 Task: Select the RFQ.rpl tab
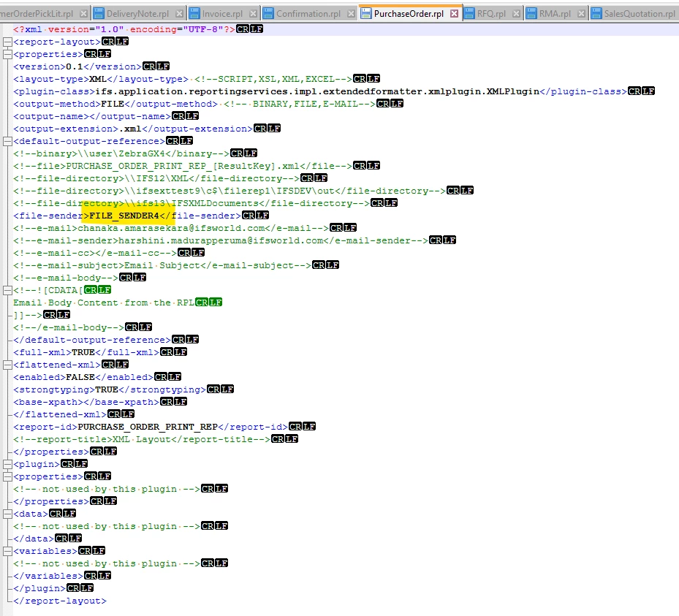[x=491, y=14]
